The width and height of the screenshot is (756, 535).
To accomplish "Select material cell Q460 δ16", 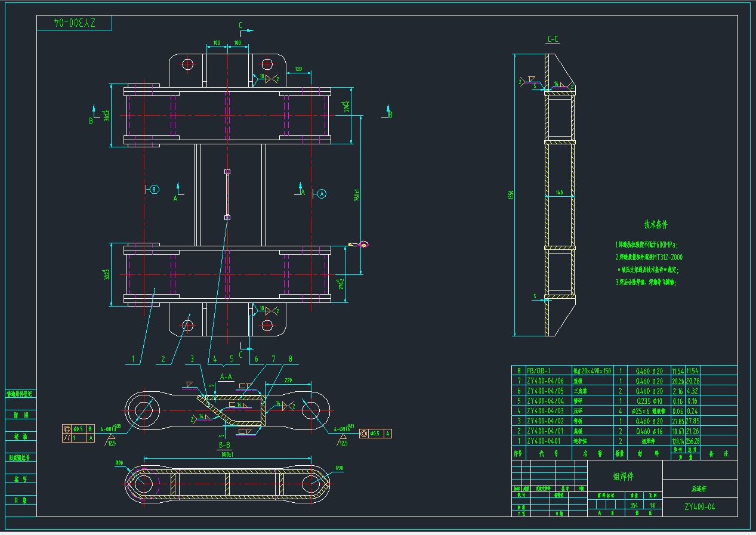I will coord(649,431).
